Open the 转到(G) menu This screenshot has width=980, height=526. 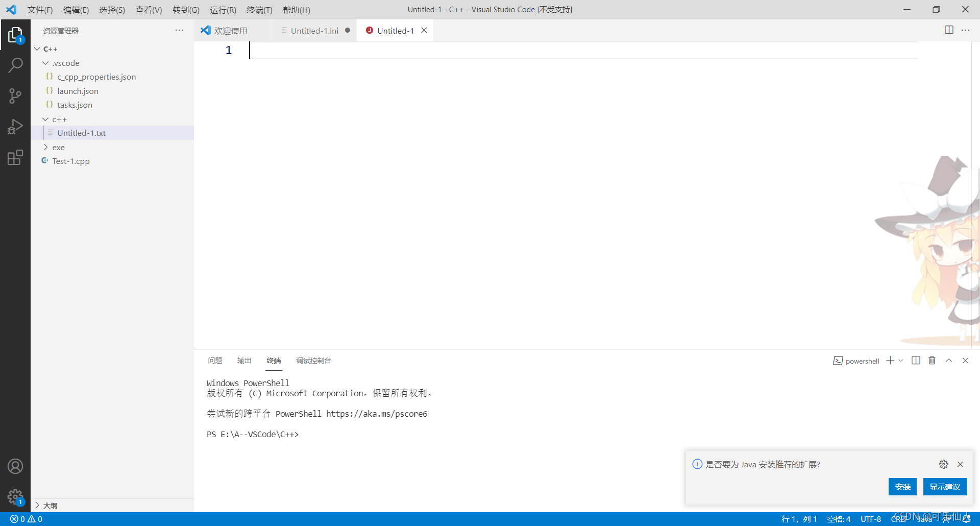(186, 10)
